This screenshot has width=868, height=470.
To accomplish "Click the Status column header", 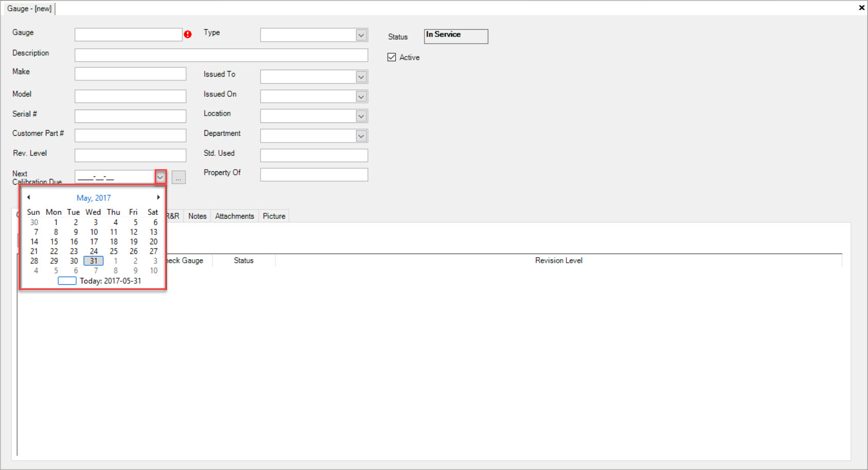I will click(244, 261).
